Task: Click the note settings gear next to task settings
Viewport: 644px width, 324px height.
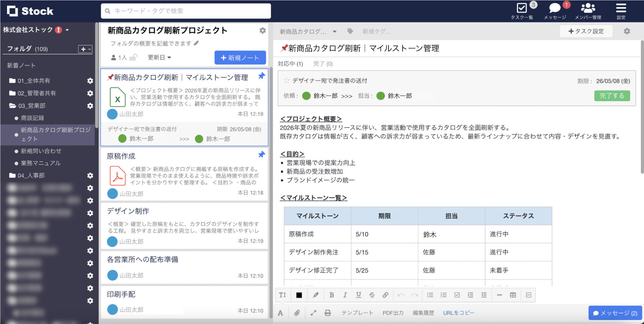Action: (x=627, y=31)
